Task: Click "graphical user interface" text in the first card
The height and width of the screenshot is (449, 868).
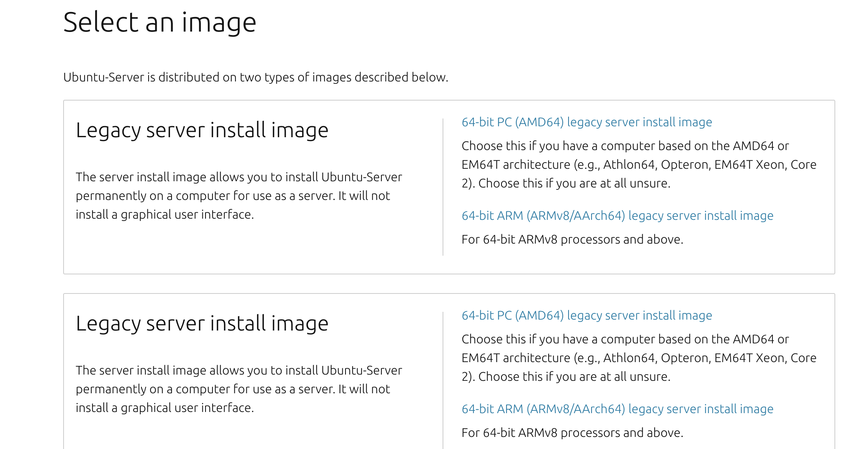Action: click(187, 215)
